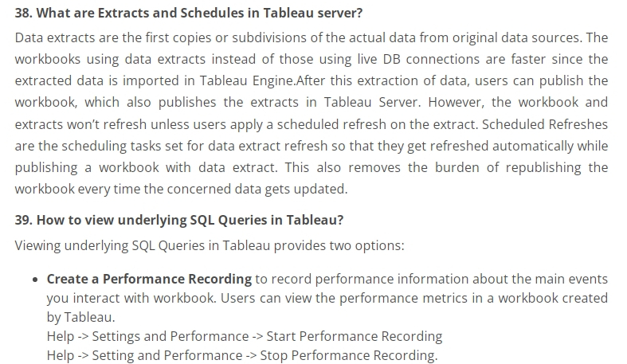627x364 pixels.
Task: Click the first 'Settings and Performance' menu path text
Action: [170, 336]
